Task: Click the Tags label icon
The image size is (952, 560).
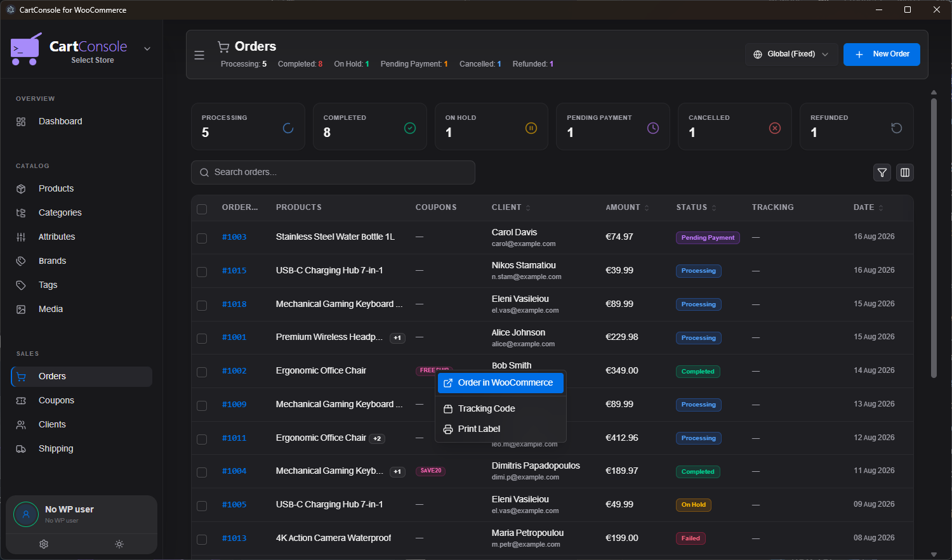Action: click(21, 285)
